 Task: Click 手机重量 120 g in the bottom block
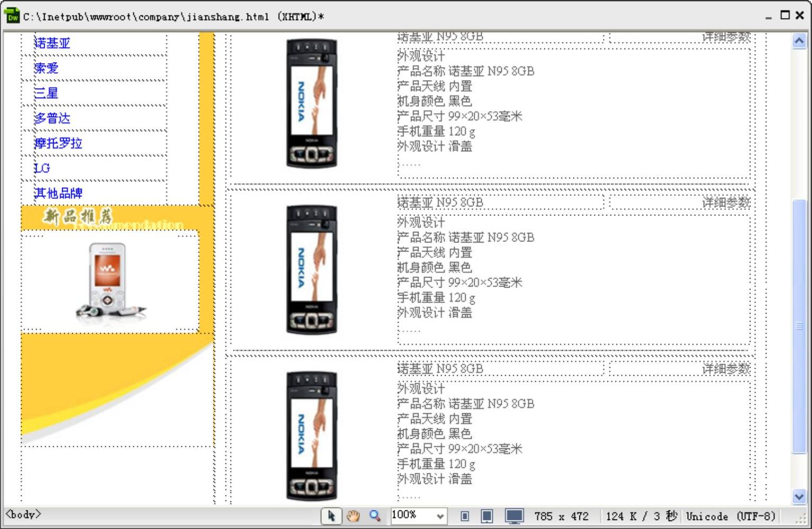point(436,464)
